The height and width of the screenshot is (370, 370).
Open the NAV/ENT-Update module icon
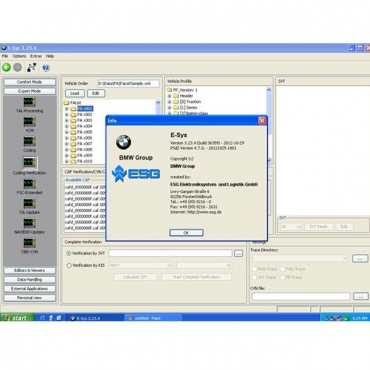pos(29,223)
